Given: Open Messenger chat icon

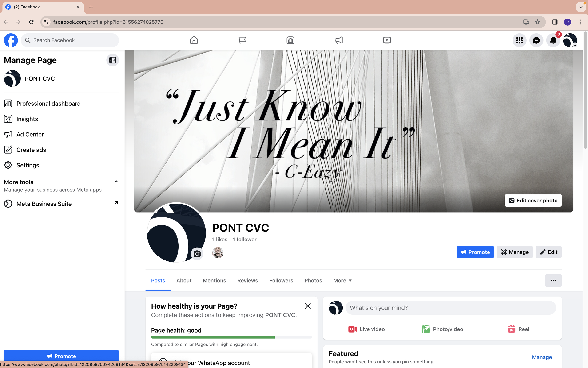Looking at the screenshot, I should (536, 40).
